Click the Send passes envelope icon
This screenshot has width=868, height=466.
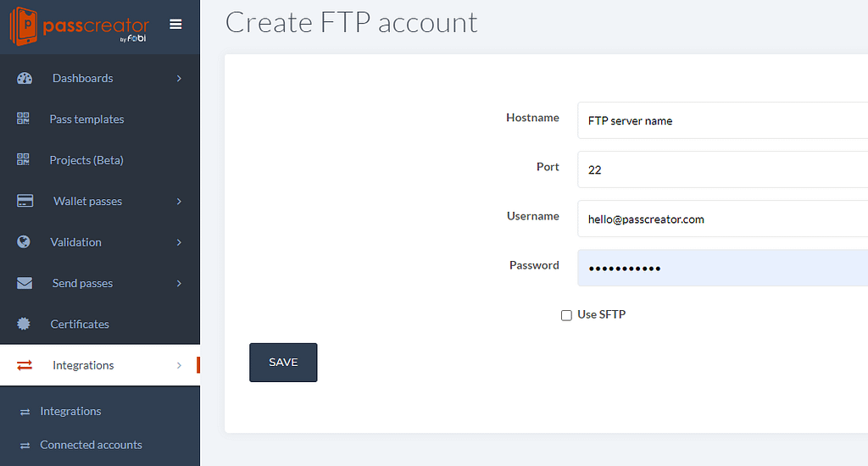[x=25, y=283]
